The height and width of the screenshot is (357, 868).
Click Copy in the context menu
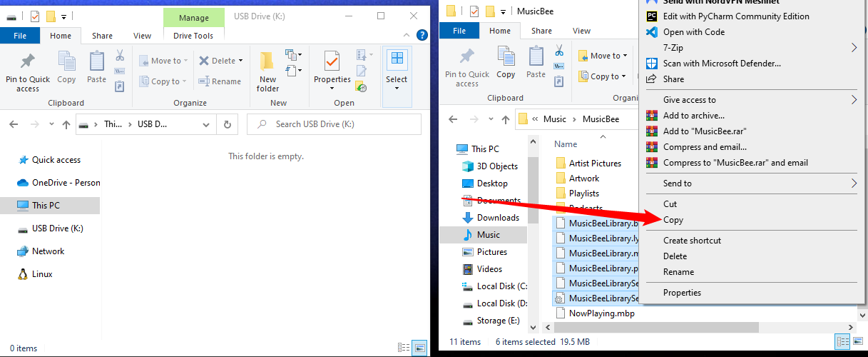point(673,220)
